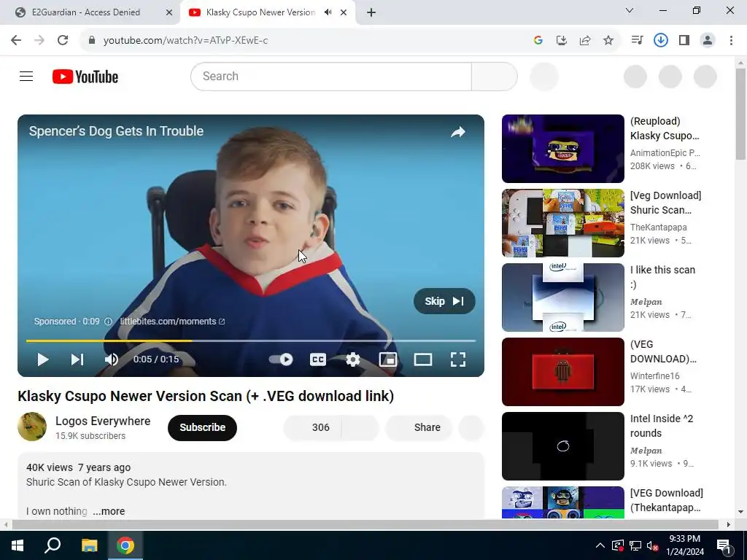Go back with browser back arrow
The image size is (747, 560).
click(x=16, y=40)
